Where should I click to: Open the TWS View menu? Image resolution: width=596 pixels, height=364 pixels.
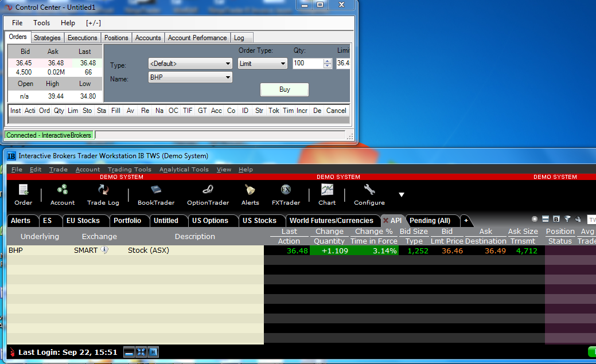[x=224, y=170]
